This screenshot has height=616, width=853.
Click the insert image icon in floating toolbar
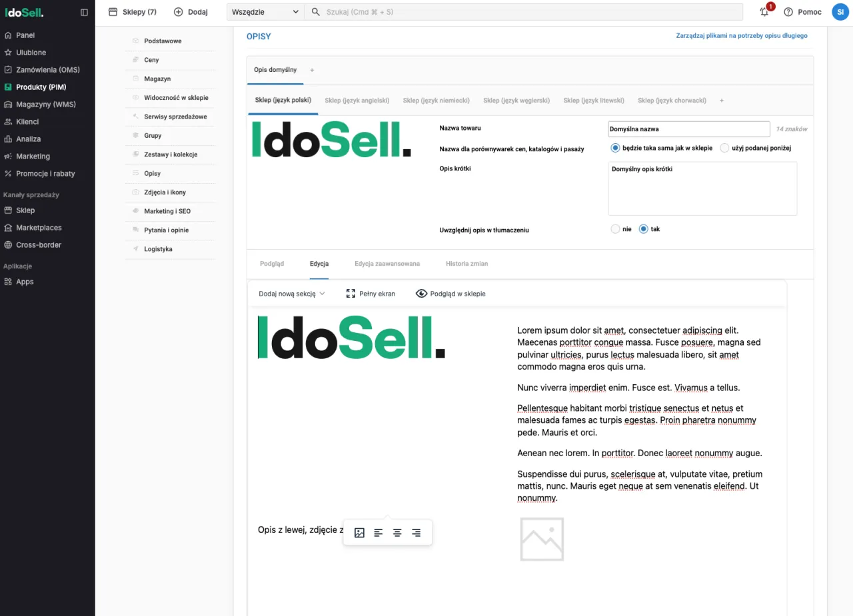coord(359,533)
